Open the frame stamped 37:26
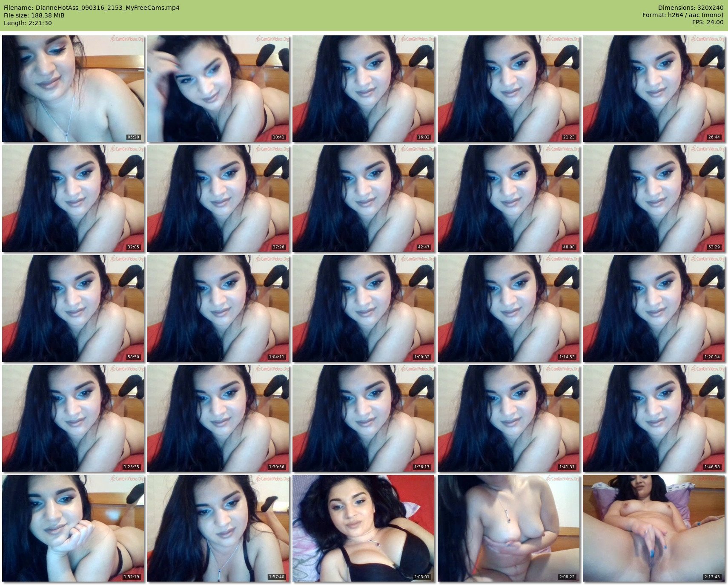 pyautogui.click(x=218, y=199)
